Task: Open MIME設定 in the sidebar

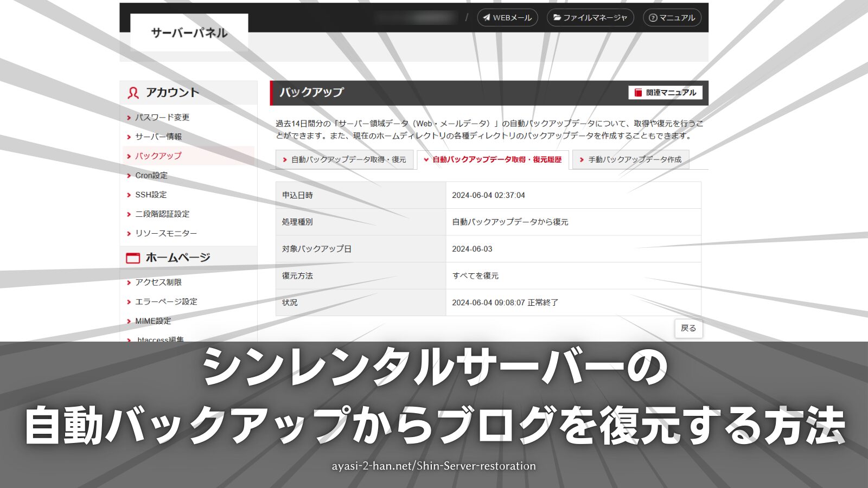Action: coord(153,321)
